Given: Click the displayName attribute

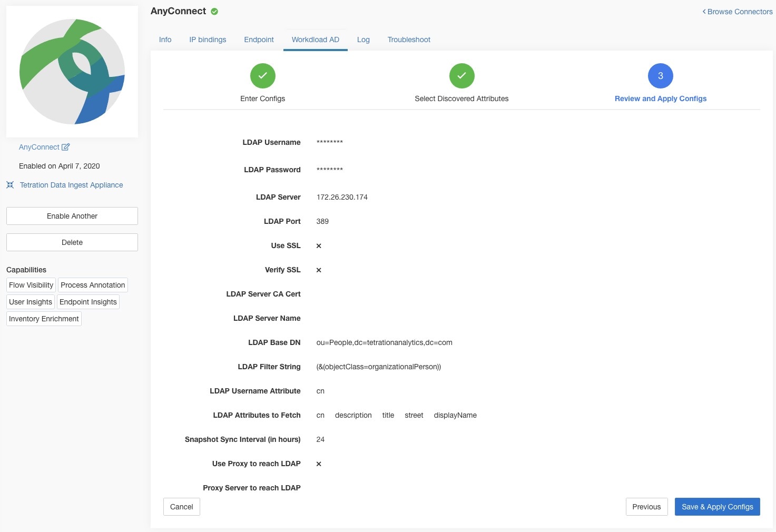Looking at the screenshot, I should (455, 415).
